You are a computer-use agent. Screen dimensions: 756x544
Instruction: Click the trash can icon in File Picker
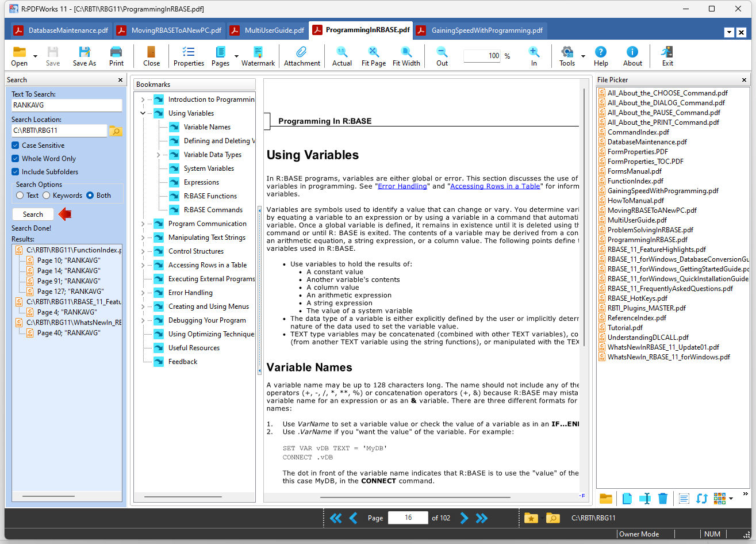tap(663, 499)
